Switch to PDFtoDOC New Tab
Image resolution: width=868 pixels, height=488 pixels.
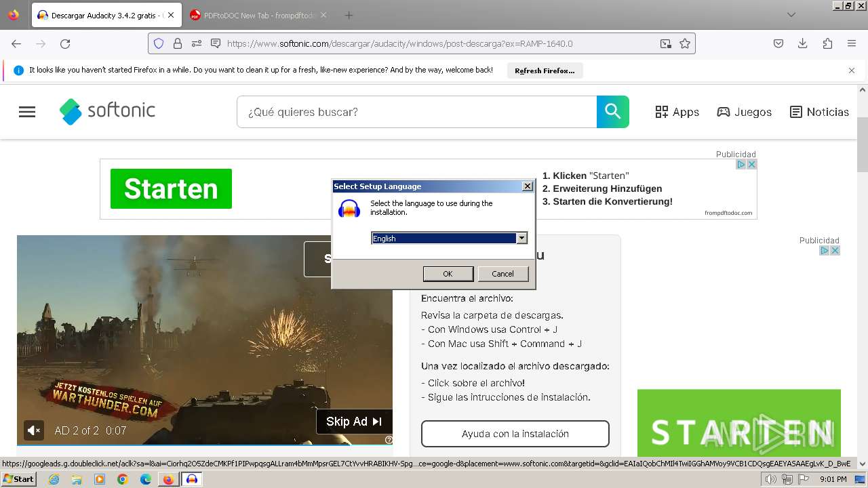[x=258, y=15]
